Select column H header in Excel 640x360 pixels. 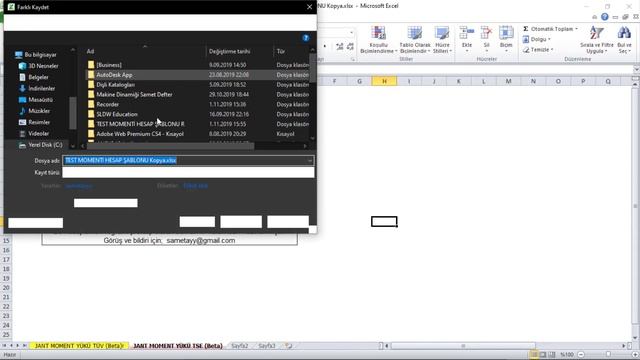384,81
